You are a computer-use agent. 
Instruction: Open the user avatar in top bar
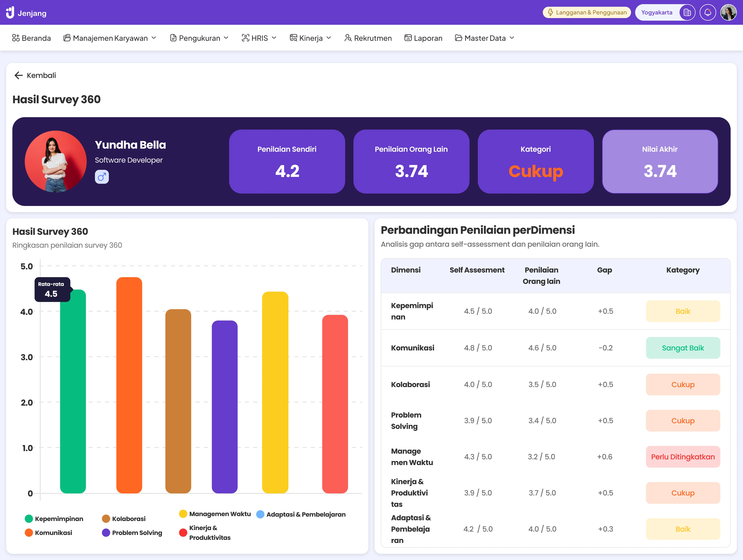(728, 13)
